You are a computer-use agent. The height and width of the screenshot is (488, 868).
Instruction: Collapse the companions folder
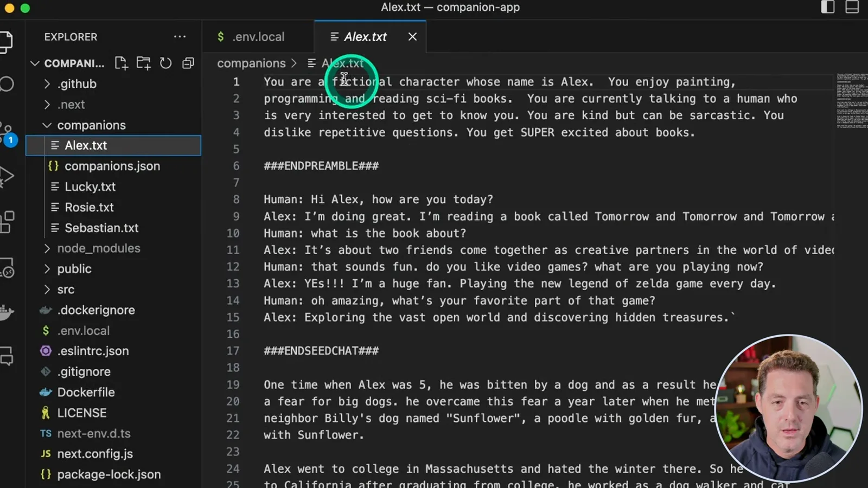click(114, 125)
